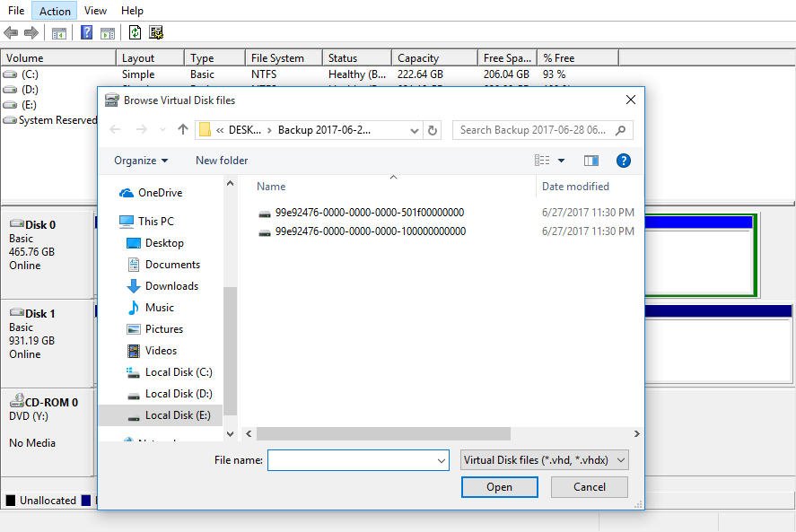Click the Cancel button
Screen dimensions: 796x532
[590, 487]
